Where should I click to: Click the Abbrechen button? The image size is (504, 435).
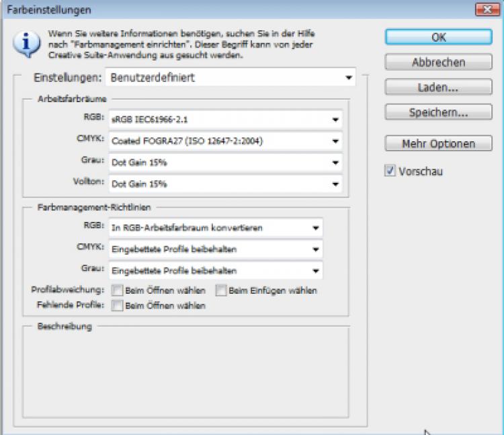point(438,62)
